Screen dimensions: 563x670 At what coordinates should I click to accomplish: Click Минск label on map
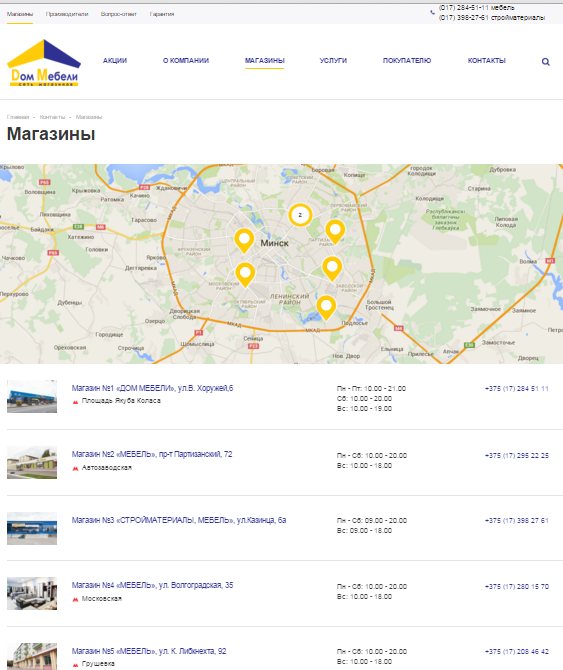275,243
